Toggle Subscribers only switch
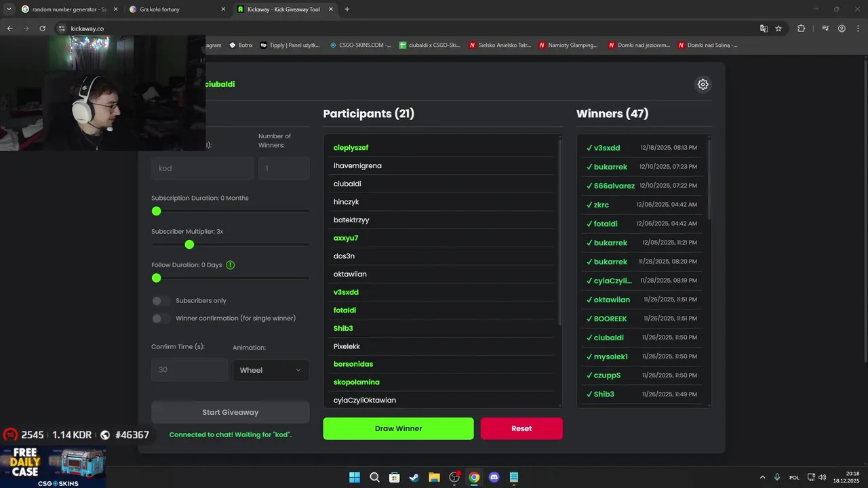 [x=161, y=301]
